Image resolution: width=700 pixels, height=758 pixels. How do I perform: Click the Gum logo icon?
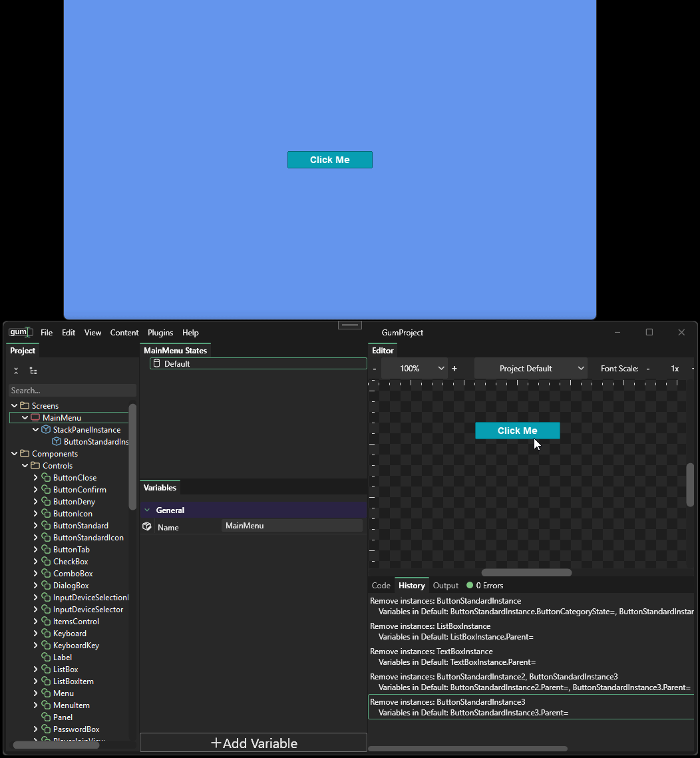tap(20, 332)
